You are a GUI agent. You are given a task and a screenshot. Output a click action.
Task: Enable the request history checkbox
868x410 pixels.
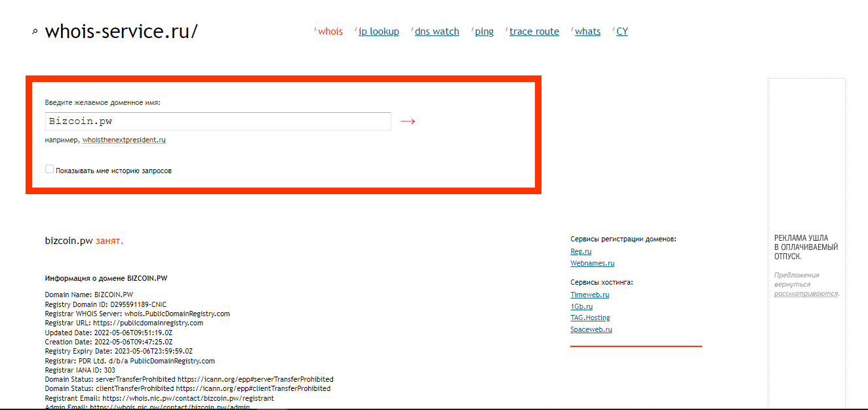pos(49,169)
